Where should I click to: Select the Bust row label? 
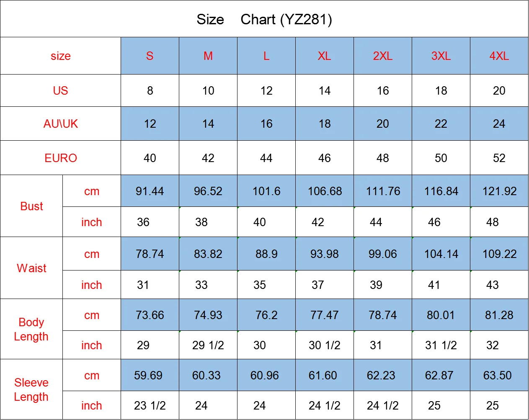pyautogui.click(x=32, y=206)
